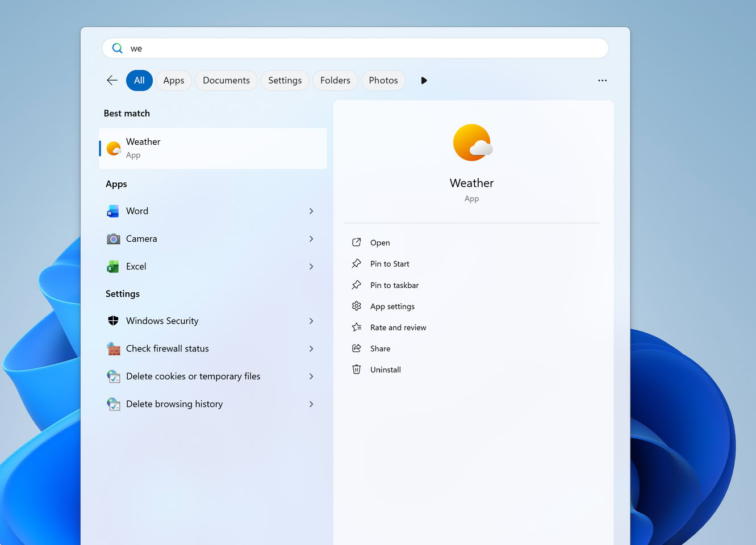The height and width of the screenshot is (545, 756).
Task: Focus the search box containing "we"
Action: [356, 48]
